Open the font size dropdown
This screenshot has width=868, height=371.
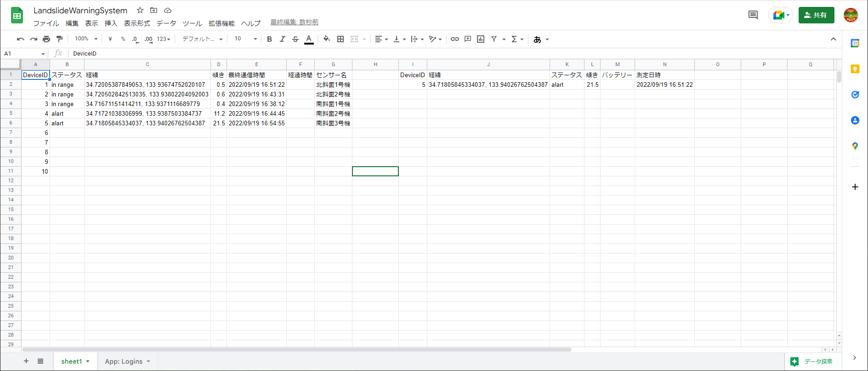click(x=245, y=39)
